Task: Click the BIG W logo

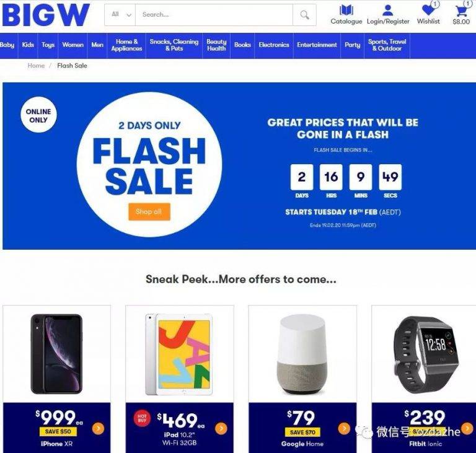Action: tap(46, 15)
